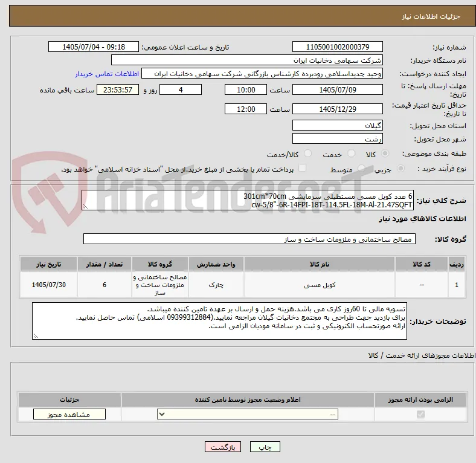Click the goods group field
Image resolution: width=476 pixels, height=463 pixels.
(x=249, y=239)
